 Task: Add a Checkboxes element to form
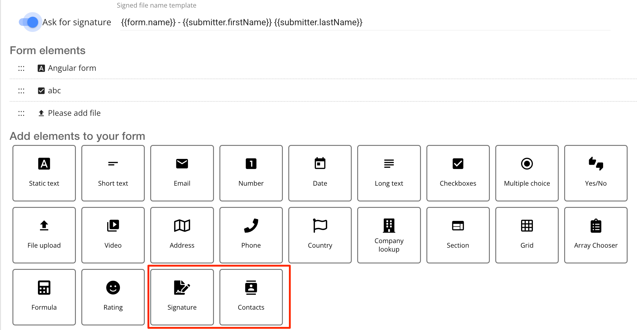(x=458, y=173)
